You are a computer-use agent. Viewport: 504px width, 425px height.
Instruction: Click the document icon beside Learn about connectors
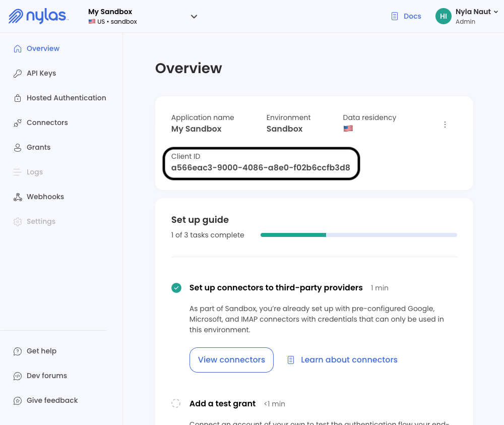point(291,360)
